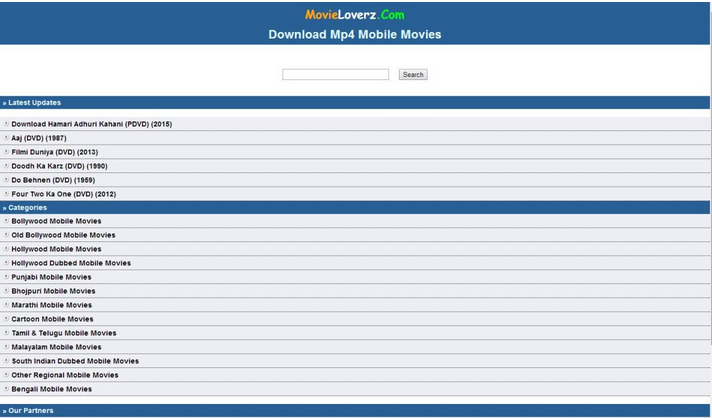Click arrow bullet beside Bengali Mobile Movies
712x418 pixels.
(x=6, y=389)
